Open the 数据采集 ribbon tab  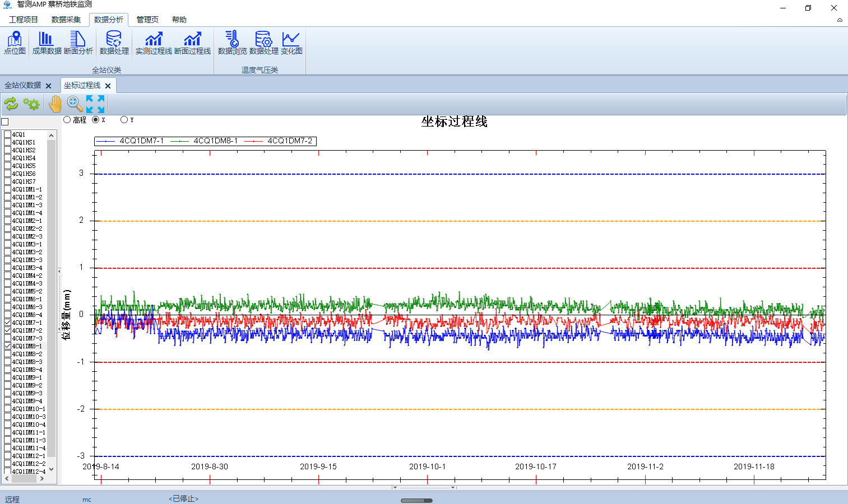[x=66, y=20]
